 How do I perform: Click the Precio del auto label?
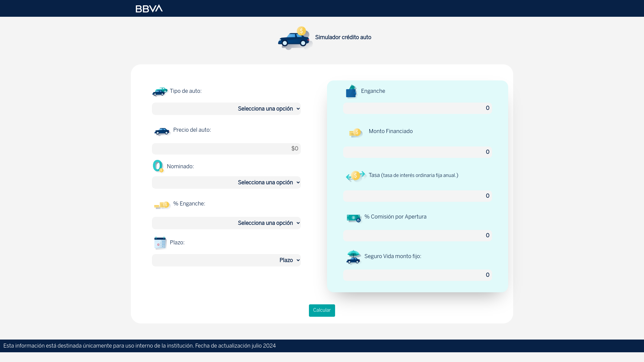pos(192,130)
